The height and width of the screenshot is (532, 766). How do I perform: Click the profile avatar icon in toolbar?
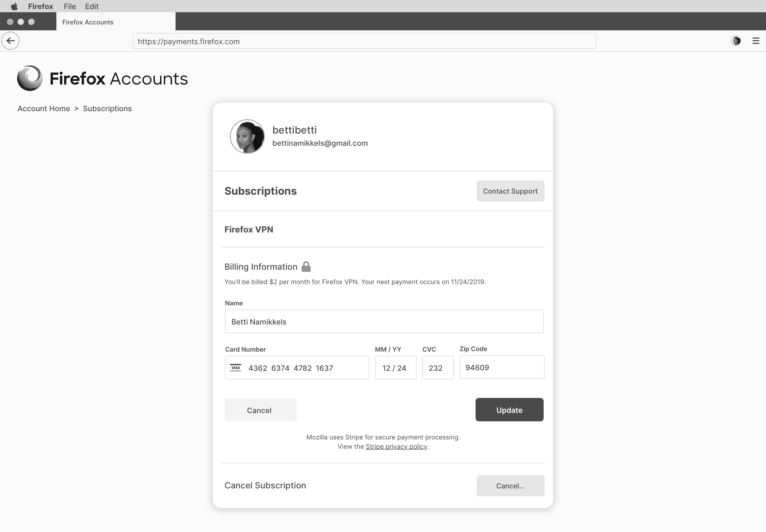pos(736,41)
